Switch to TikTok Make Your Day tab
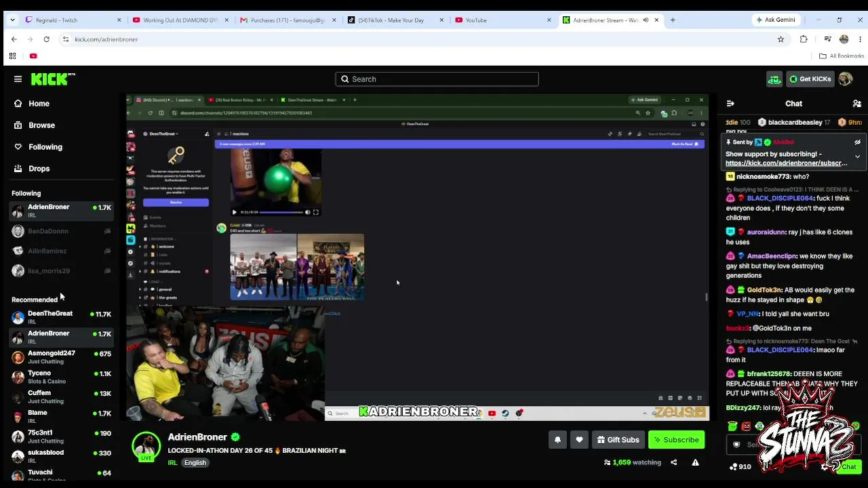 395,20
